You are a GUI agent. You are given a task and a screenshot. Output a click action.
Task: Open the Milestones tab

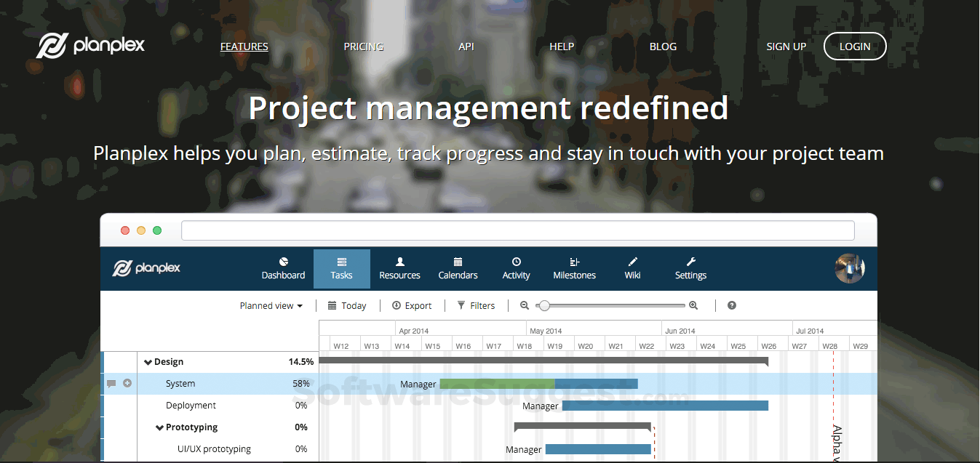pyautogui.click(x=574, y=269)
